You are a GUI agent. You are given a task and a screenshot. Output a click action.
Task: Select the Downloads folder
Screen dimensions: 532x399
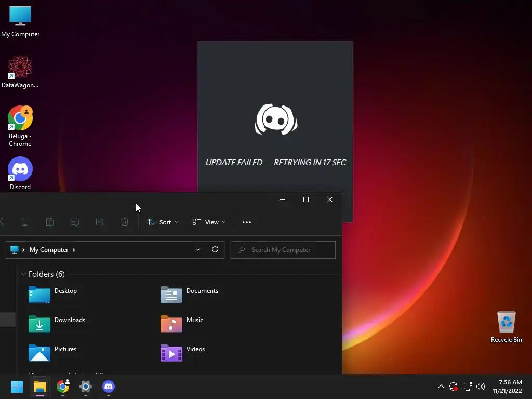pos(57,324)
